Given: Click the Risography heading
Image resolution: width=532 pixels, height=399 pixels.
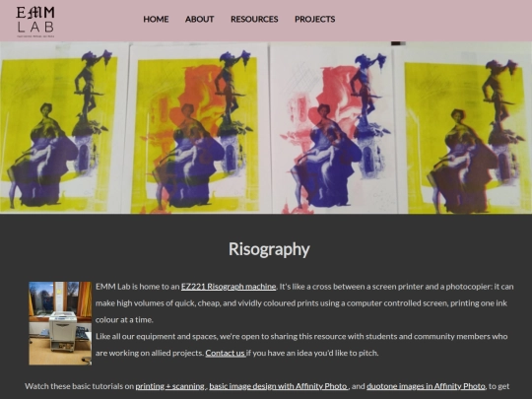Looking at the screenshot, I should click(269, 249).
